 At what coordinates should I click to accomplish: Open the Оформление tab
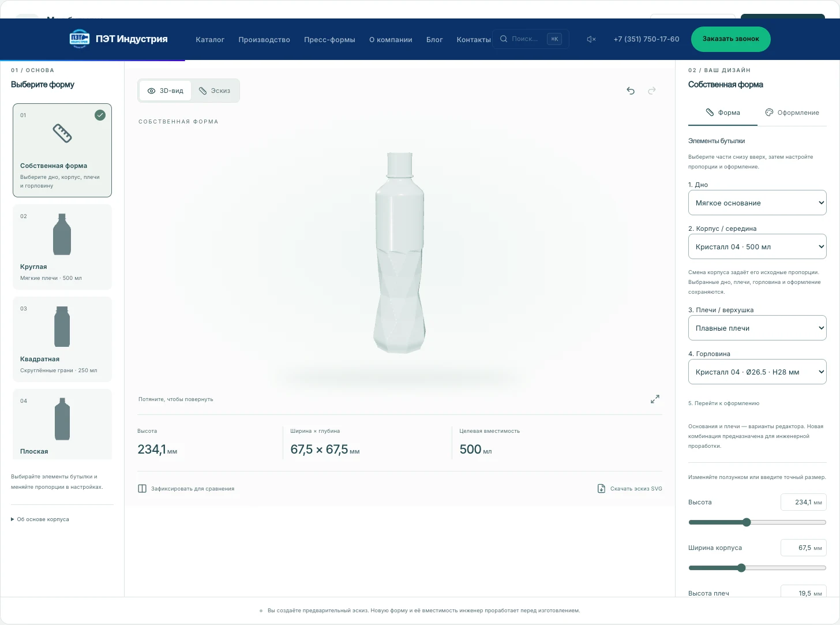pyautogui.click(x=792, y=113)
